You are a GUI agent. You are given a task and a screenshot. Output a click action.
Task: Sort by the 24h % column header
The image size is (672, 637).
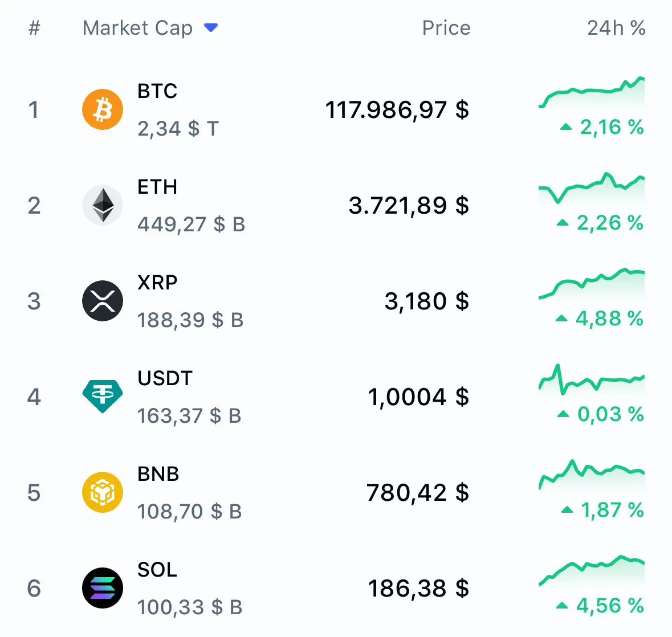pos(616,28)
